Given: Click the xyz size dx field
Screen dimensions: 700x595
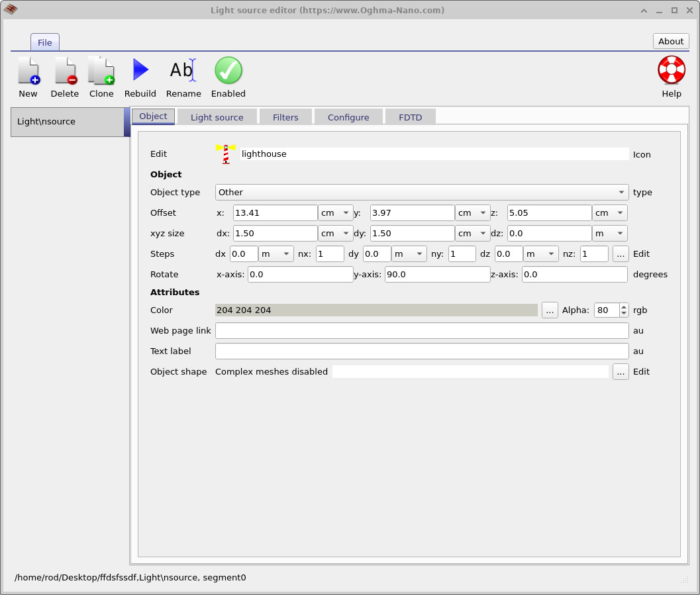Looking at the screenshot, I should (275, 233).
